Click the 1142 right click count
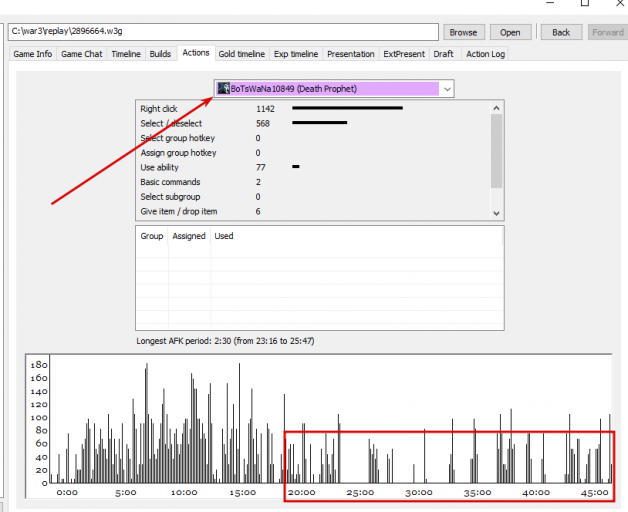The height and width of the screenshot is (512, 628). click(x=265, y=109)
